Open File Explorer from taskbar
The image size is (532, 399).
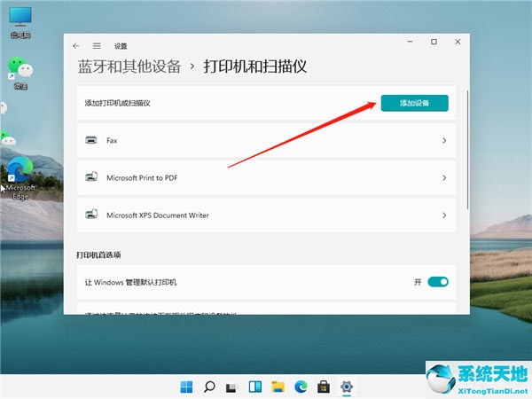coord(278,387)
